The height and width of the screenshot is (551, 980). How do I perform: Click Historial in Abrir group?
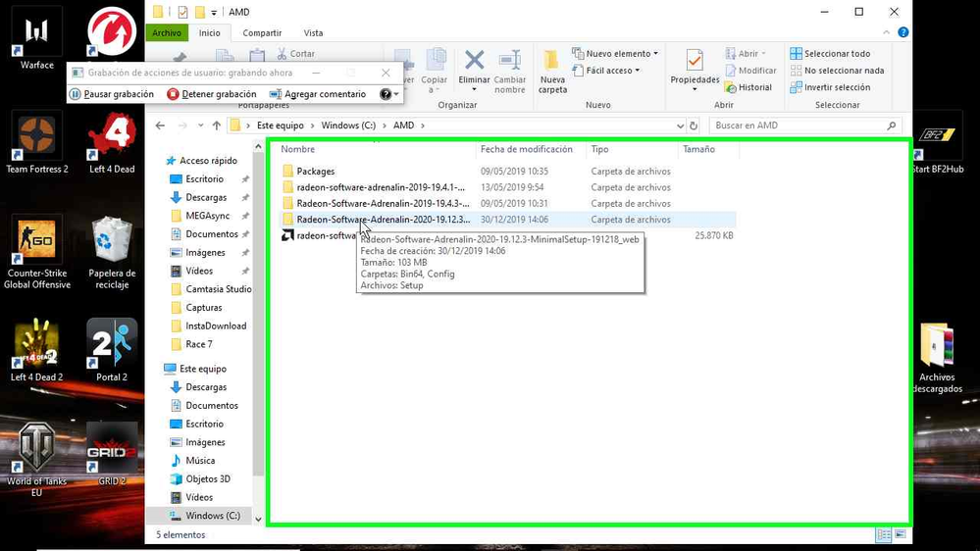pyautogui.click(x=748, y=87)
